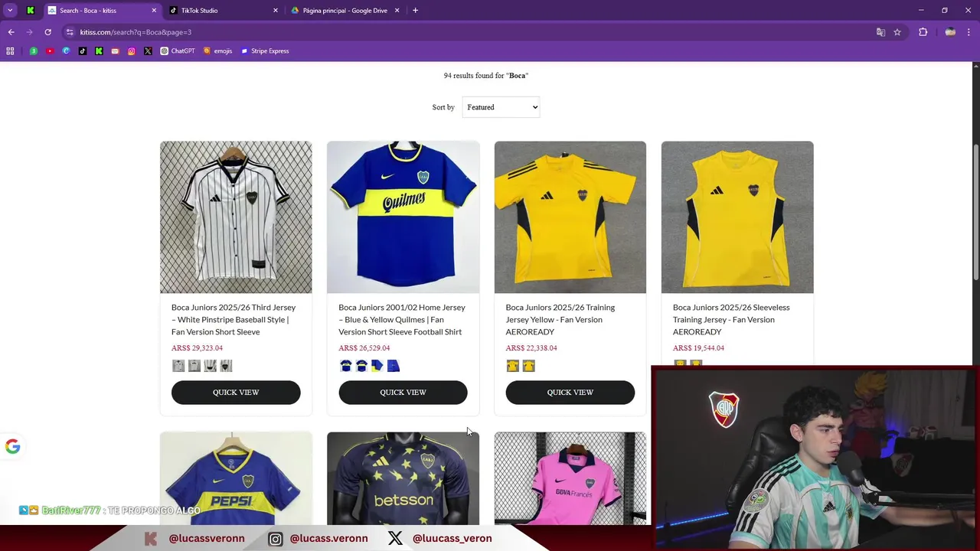Select first yellow swatch of Training Jersey
This screenshot has width=980, height=551.
click(x=512, y=366)
